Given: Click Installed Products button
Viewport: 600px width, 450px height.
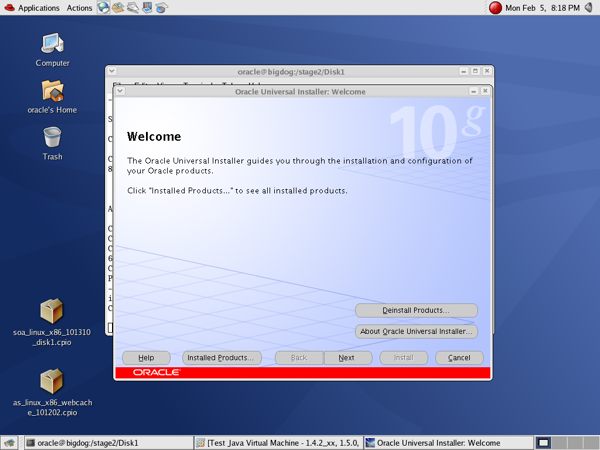Looking at the screenshot, I should tap(222, 358).
